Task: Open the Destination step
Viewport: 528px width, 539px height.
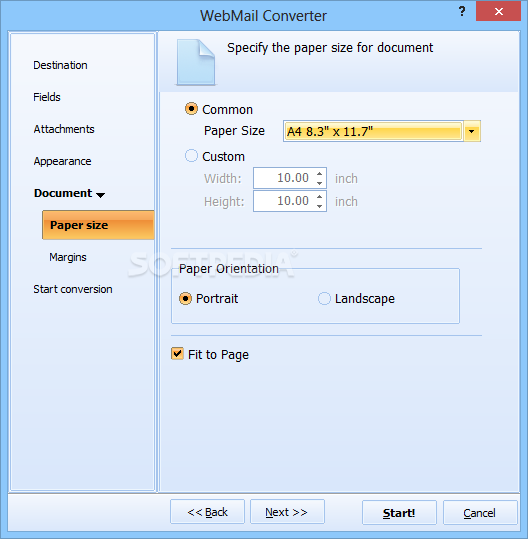Action: [60, 65]
